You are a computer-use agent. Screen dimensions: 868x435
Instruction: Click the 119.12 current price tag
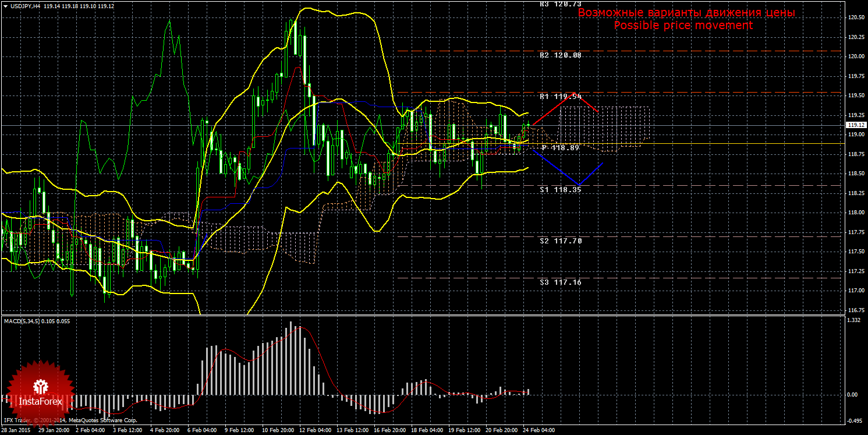[x=855, y=125]
